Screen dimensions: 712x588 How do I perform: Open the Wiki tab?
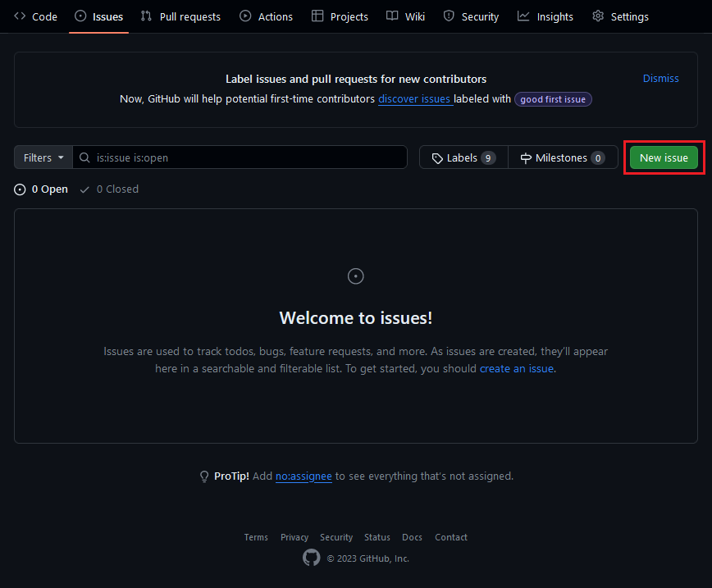[405, 16]
